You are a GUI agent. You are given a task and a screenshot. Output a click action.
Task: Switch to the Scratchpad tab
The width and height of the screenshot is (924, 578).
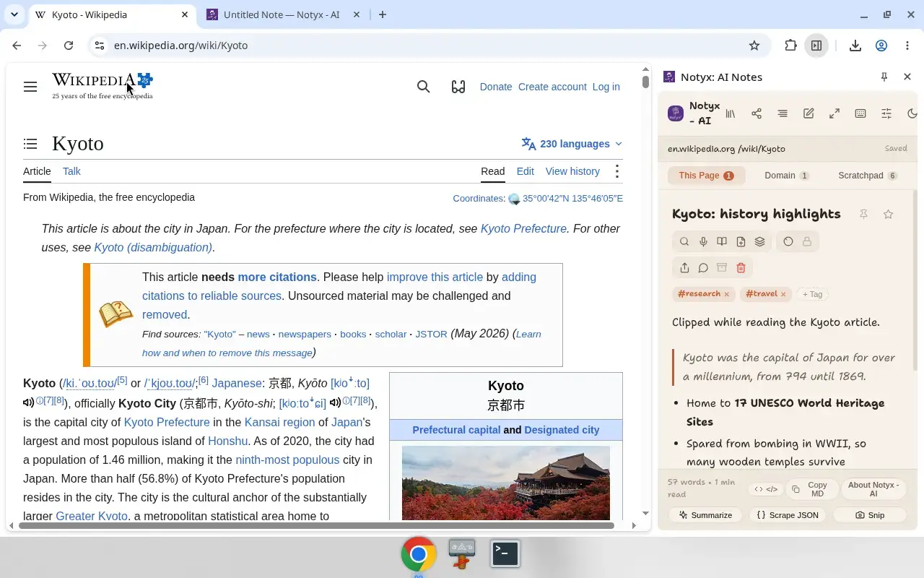868,176
